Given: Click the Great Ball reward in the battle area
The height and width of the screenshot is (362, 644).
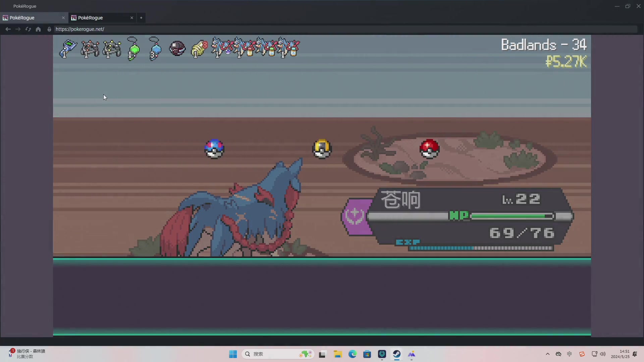Looking at the screenshot, I should point(214,149).
